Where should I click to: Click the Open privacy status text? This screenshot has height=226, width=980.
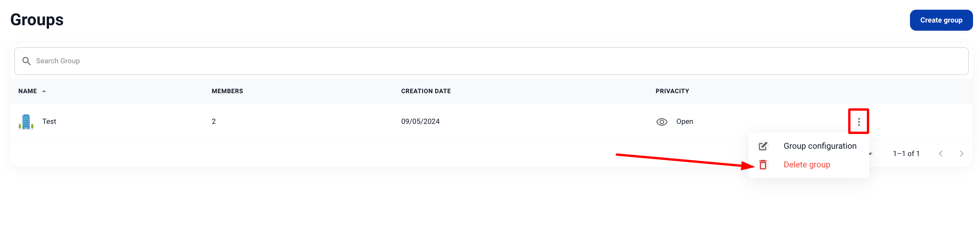coord(684,122)
